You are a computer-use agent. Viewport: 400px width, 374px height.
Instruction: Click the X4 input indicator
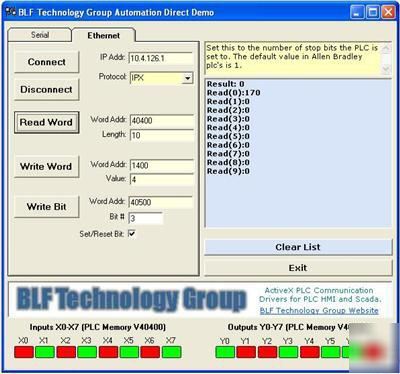click(108, 352)
